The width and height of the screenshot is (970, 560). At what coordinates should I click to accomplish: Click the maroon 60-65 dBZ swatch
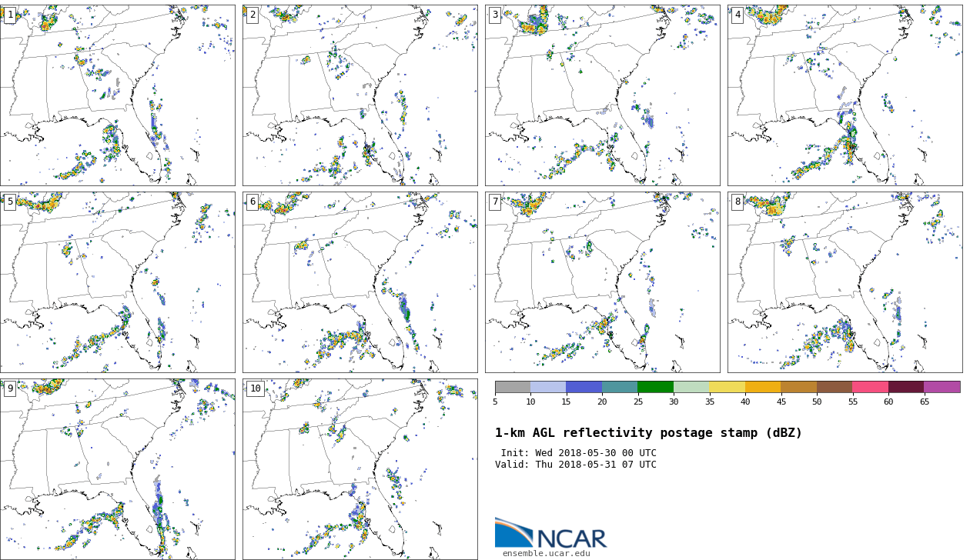(x=906, y=387)
